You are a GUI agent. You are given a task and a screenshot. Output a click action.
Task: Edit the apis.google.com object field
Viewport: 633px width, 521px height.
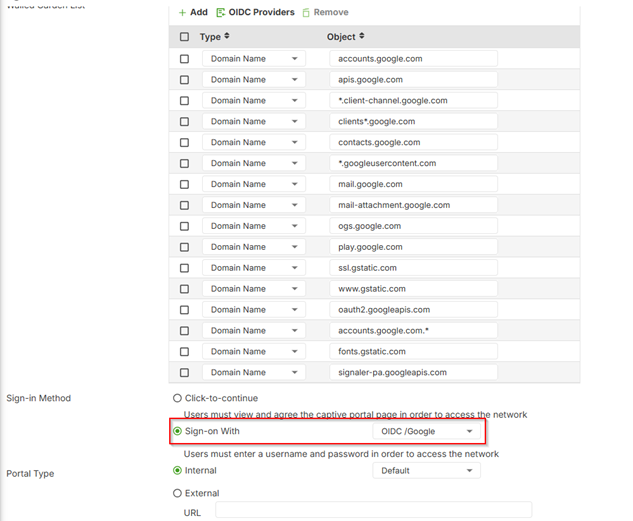point(413,80)
